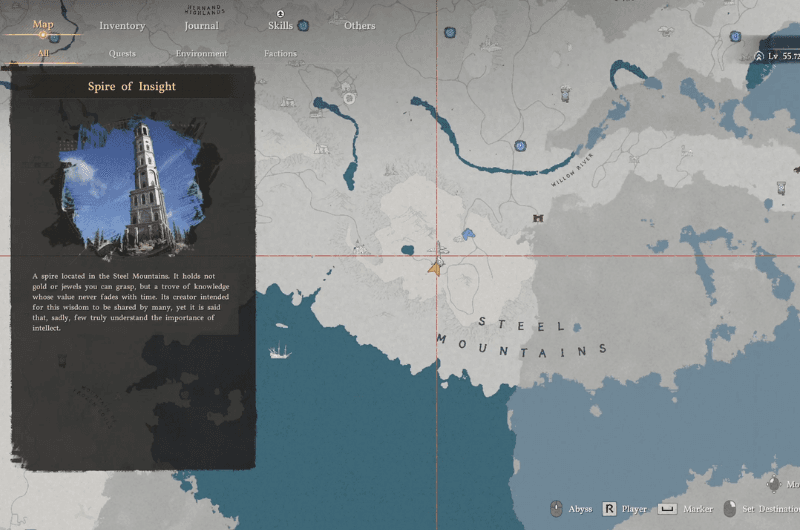Click the blue house icon near player

tap(468, 234)
